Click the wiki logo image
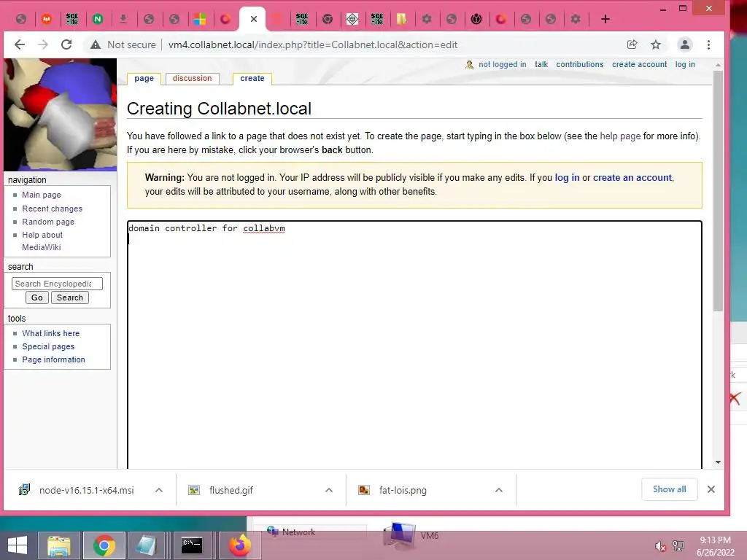The width and height of the screenshot is (747, 560). 60,114
